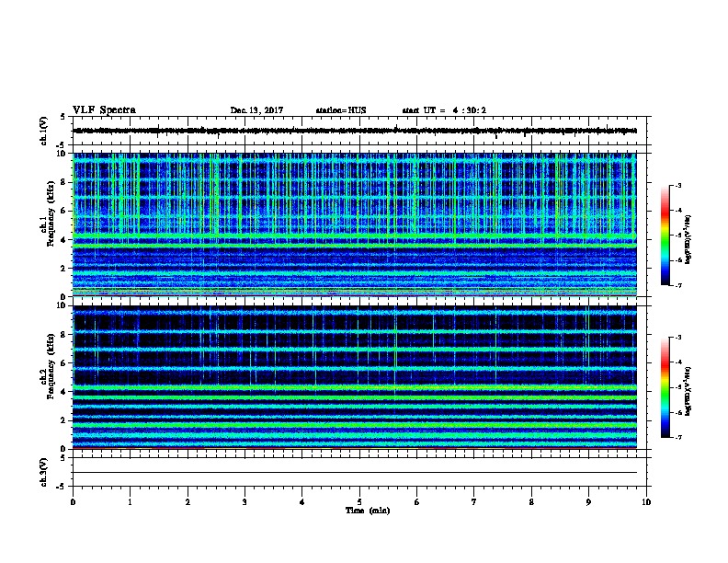Click the time axis tick label "7"
The width and height of the screenshot is (728, 563).
[x=474, y=502]
